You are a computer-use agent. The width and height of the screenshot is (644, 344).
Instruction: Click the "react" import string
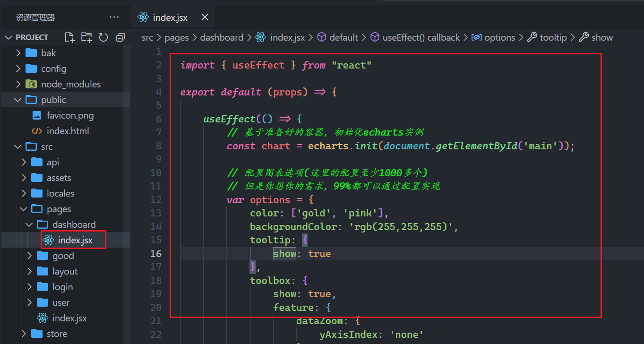click(352, 65)
